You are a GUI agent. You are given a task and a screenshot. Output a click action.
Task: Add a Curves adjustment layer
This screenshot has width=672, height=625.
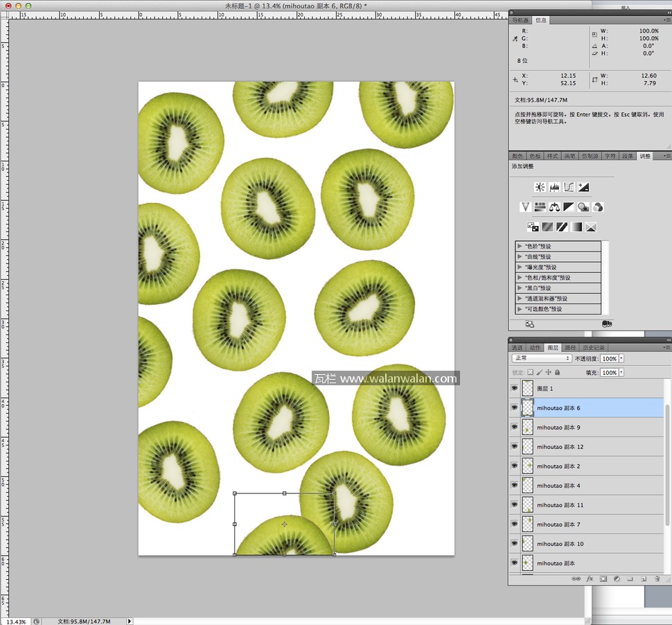[x=569, y=187]
